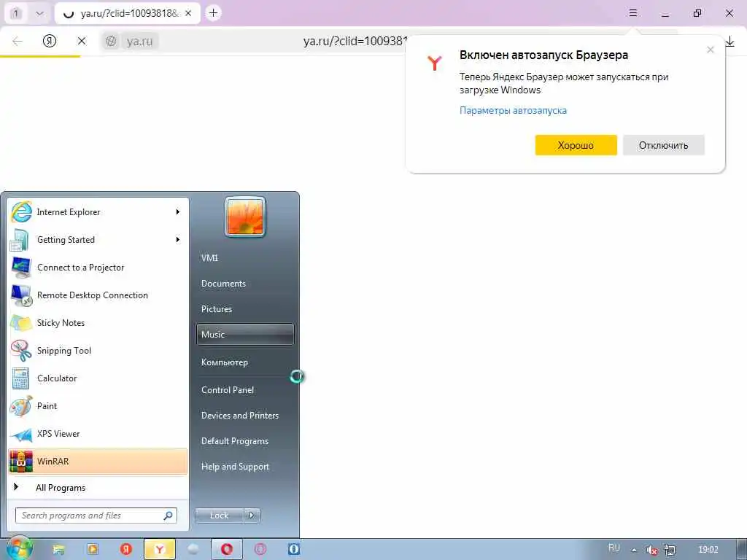Screen dimensions: 747x560
Task: Open Internet Explorer from Start menu
Action: pyautogui.click(x=98, y=212)
